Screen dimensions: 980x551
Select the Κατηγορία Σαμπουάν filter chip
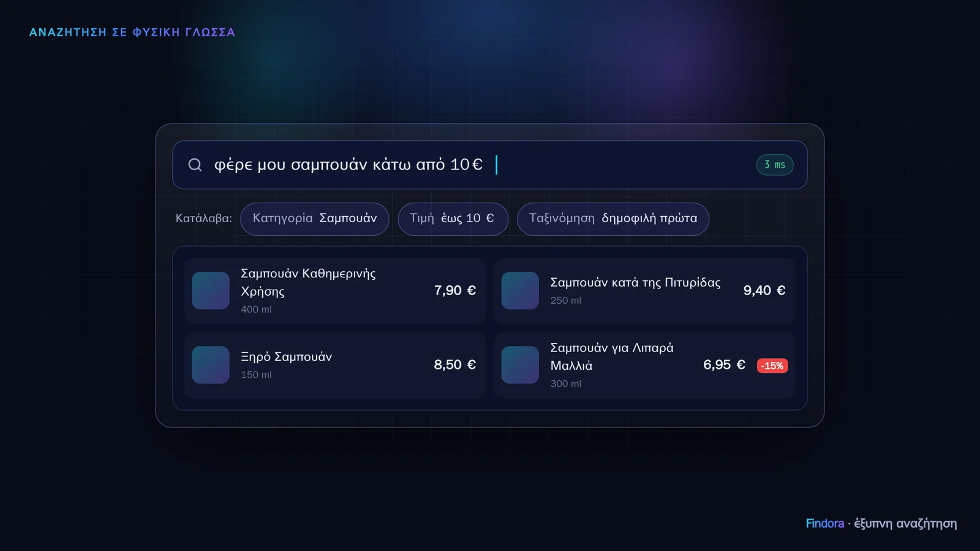pyautogui.click(x=315, y=219)
